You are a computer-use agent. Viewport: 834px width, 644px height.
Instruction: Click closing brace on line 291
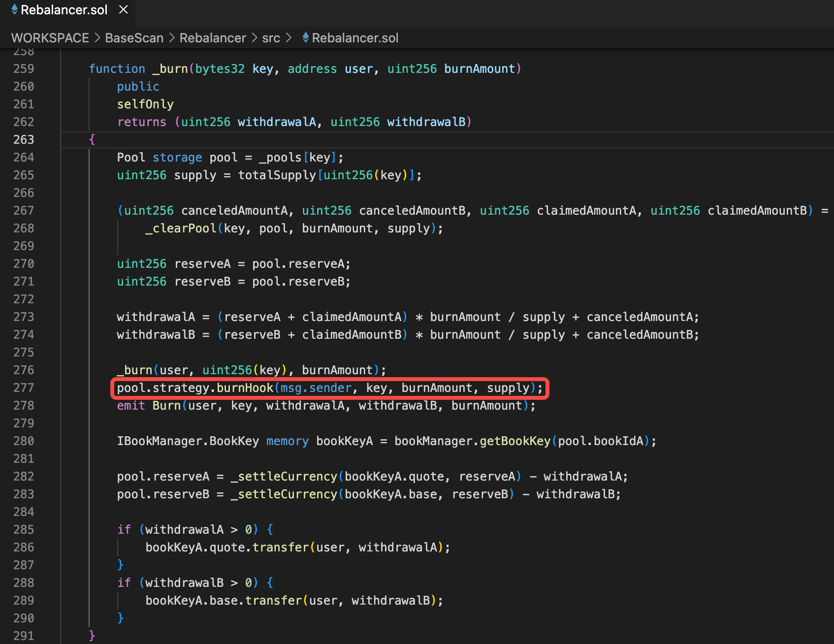pos(92,636)
